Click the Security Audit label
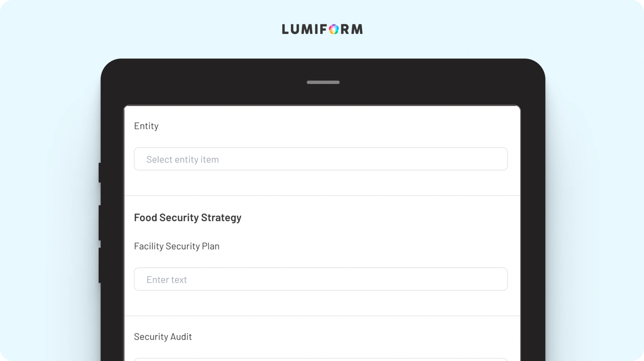The image size is (644, 361). pyautogui.click(x=163, y=337)
